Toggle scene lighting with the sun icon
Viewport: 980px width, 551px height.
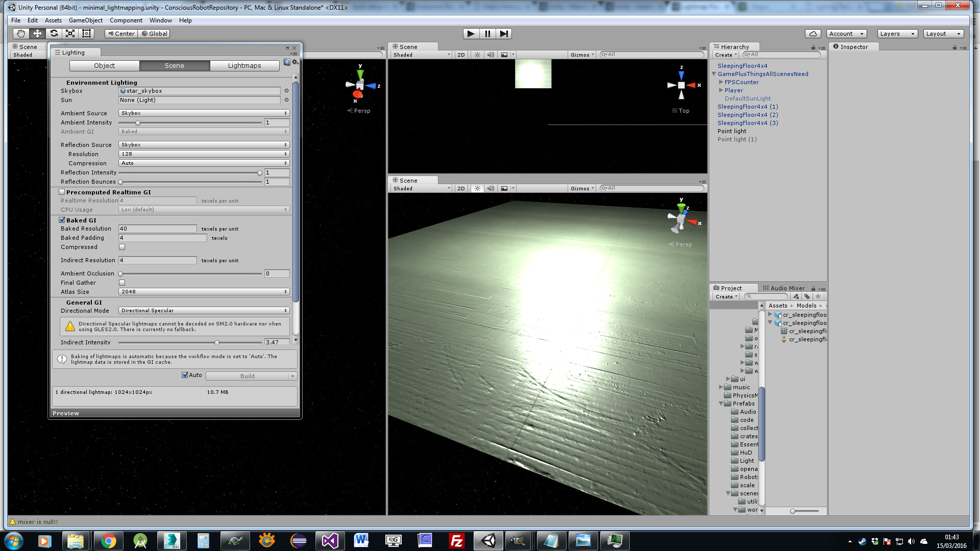pyautogui.click(x=476, y=55)
